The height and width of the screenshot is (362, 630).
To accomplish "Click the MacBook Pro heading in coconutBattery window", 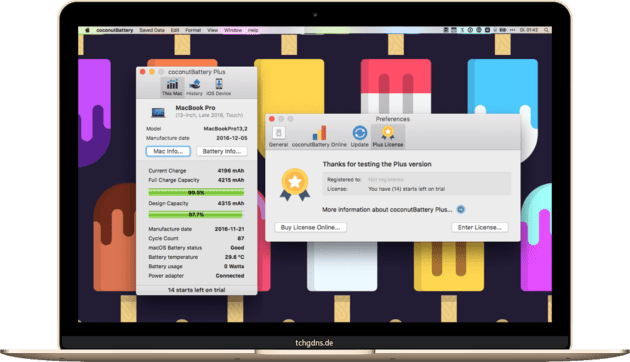I will [195, 108].
